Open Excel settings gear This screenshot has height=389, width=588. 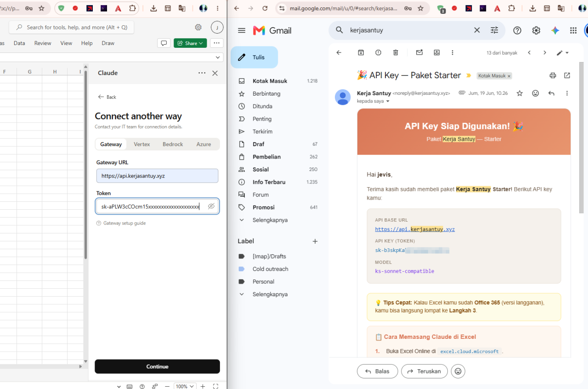(198, 27)
